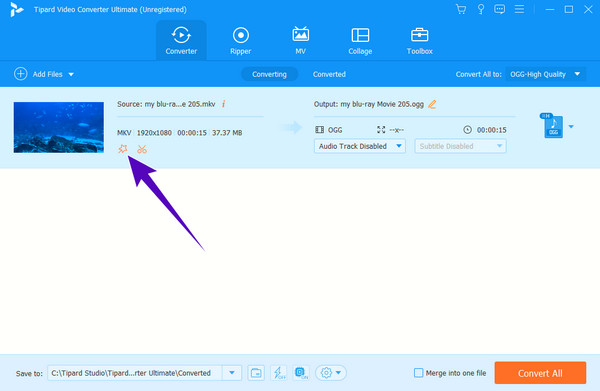Toggle the GPU hardware acceleration icon
600x391 pixels.
[301, 373]
